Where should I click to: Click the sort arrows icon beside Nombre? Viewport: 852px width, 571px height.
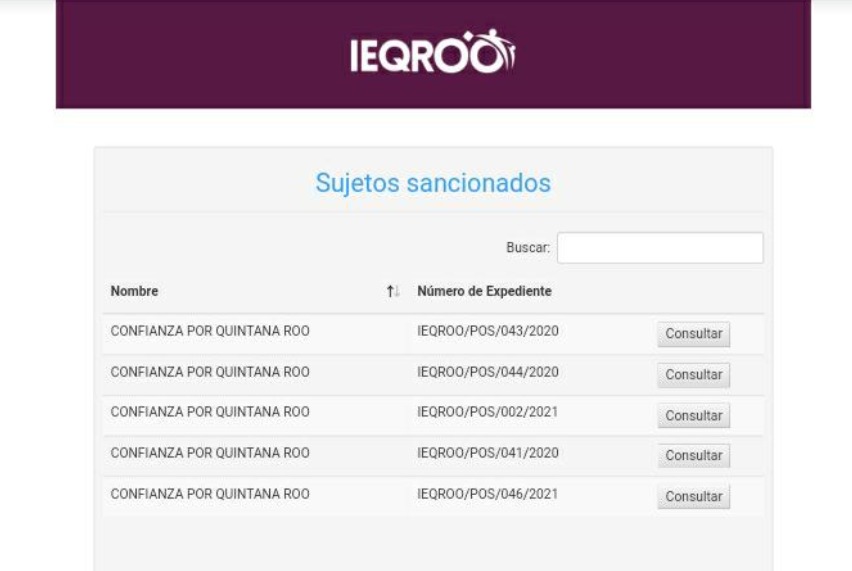point(392,292)
